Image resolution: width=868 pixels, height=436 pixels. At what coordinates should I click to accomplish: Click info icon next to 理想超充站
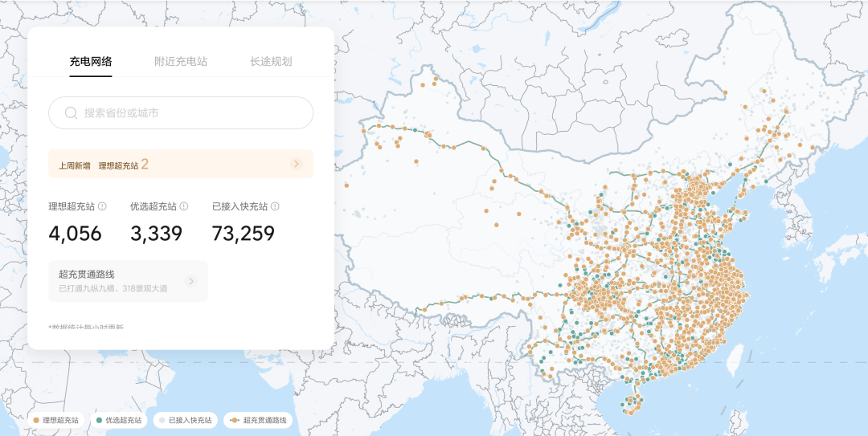pos(102,206)
